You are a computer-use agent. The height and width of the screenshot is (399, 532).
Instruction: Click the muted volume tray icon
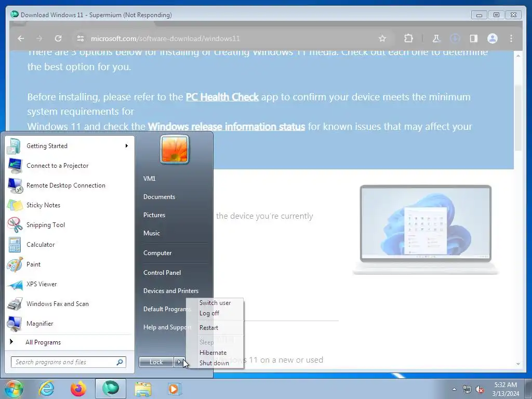pyautogui.click(x=480, y=389)
